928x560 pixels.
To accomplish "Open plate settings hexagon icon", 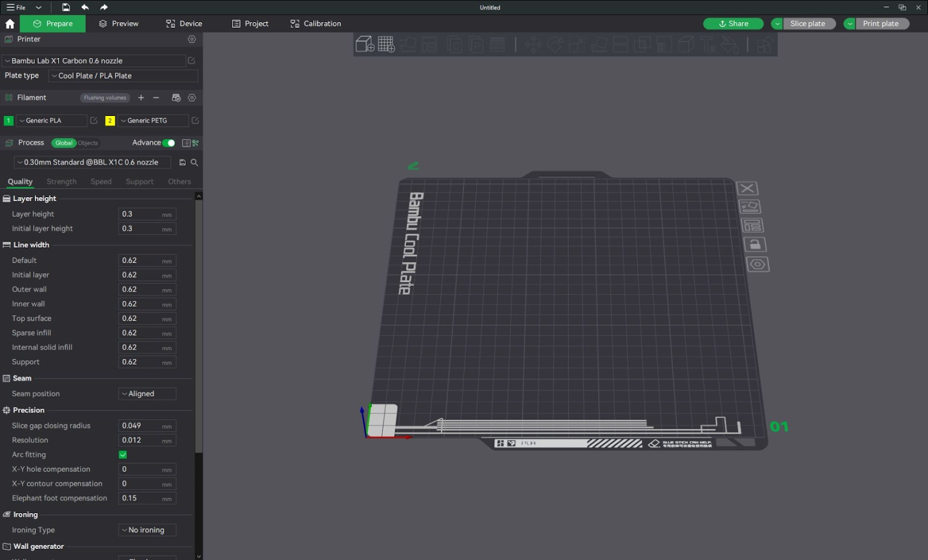I will pos(757,264).
